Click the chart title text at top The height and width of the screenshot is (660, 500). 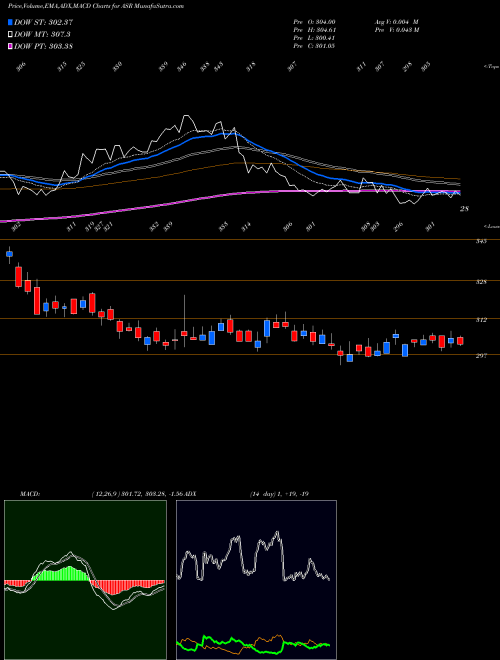[96, 6]
